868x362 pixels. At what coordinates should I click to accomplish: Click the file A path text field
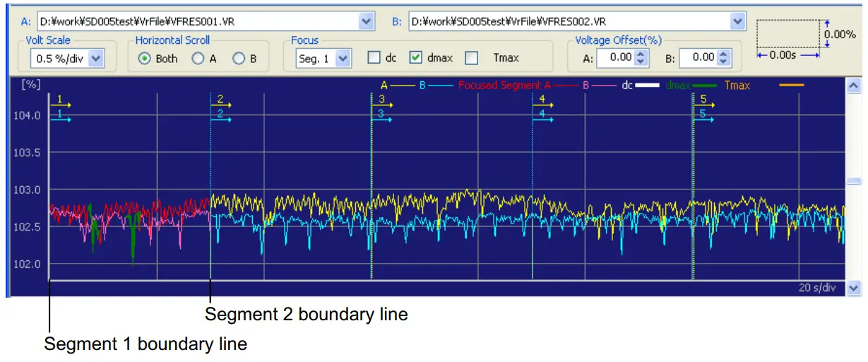tap(198, 21)
